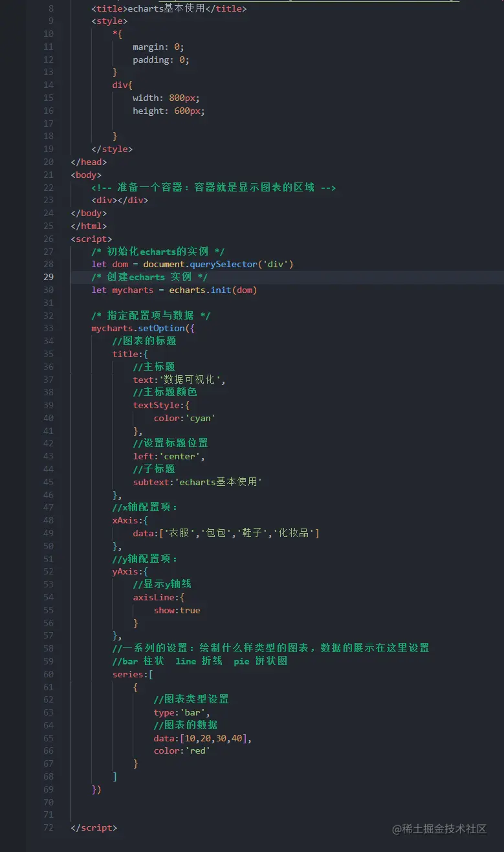Click 'document.querySelector' on line 28

(x=200, y=264)
